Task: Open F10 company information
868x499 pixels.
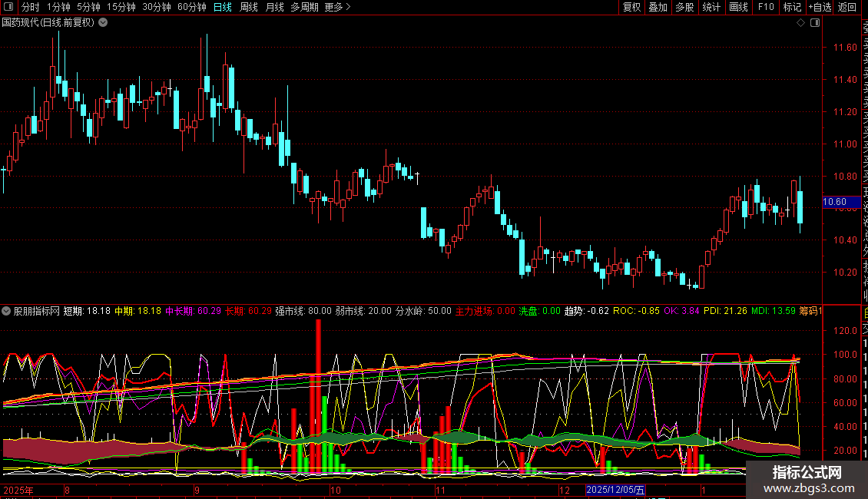Action: coord(766,7)
